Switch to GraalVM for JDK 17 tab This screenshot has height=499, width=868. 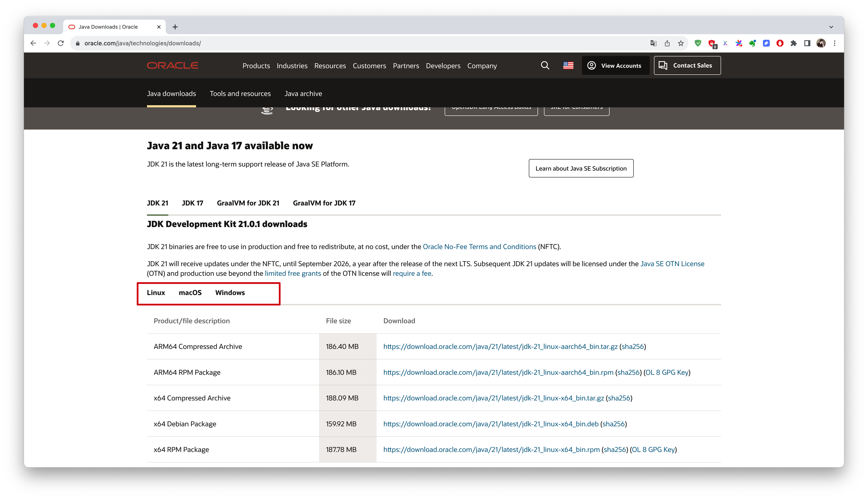click(324, 203)
